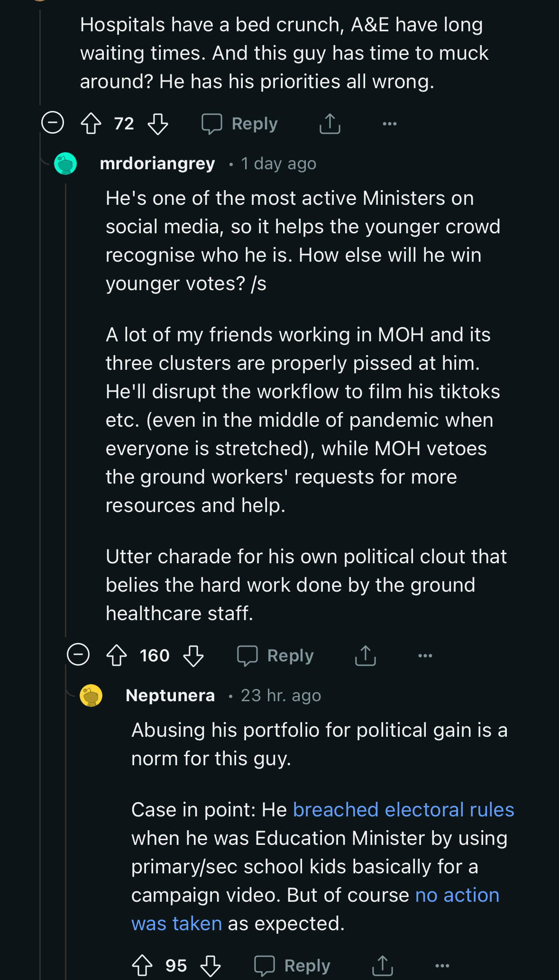Downvote Neptunera's comment with 95 points

(211, 965)
